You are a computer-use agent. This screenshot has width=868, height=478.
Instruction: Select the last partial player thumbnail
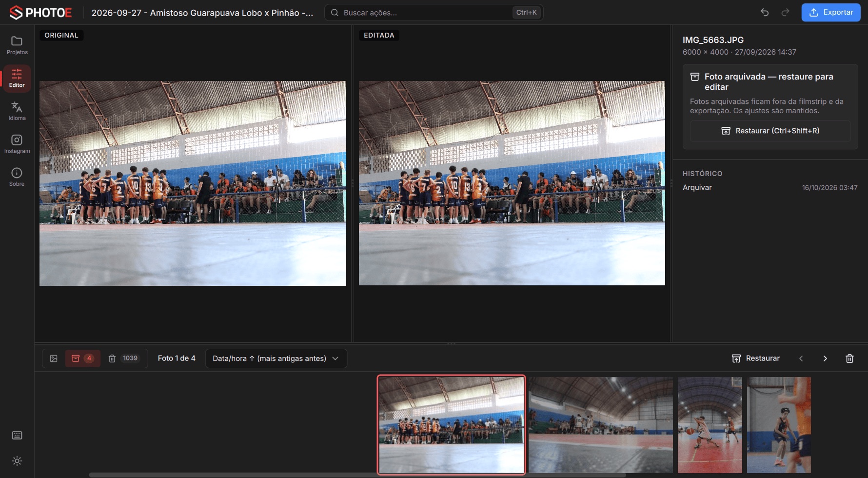pyautogui.click(x=779, y=425)
